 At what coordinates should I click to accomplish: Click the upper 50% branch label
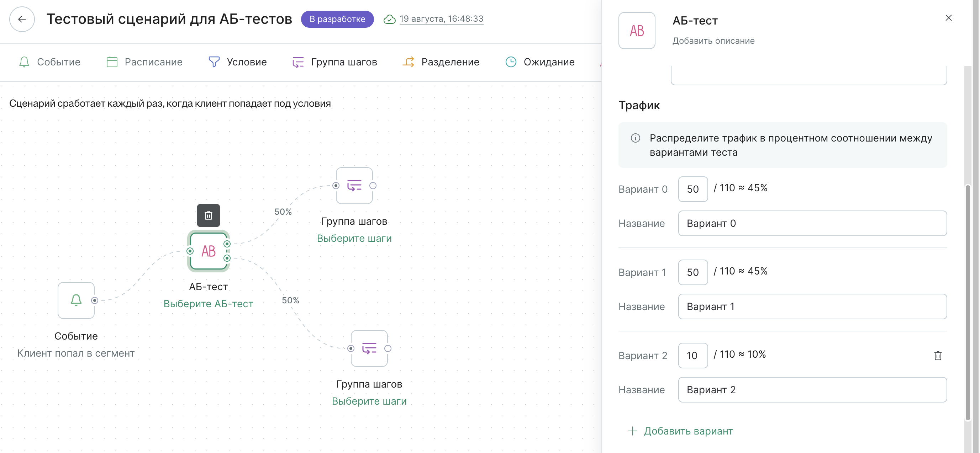tap(283, 212)
